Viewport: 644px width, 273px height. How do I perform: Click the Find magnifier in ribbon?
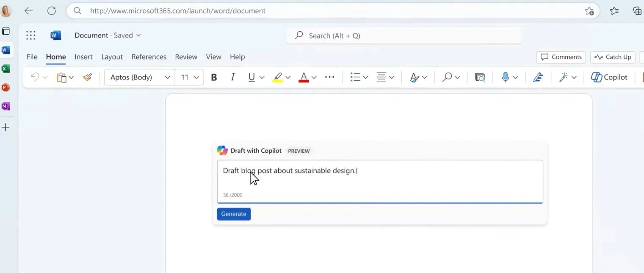pyautogui.click(x=447, y=77)
